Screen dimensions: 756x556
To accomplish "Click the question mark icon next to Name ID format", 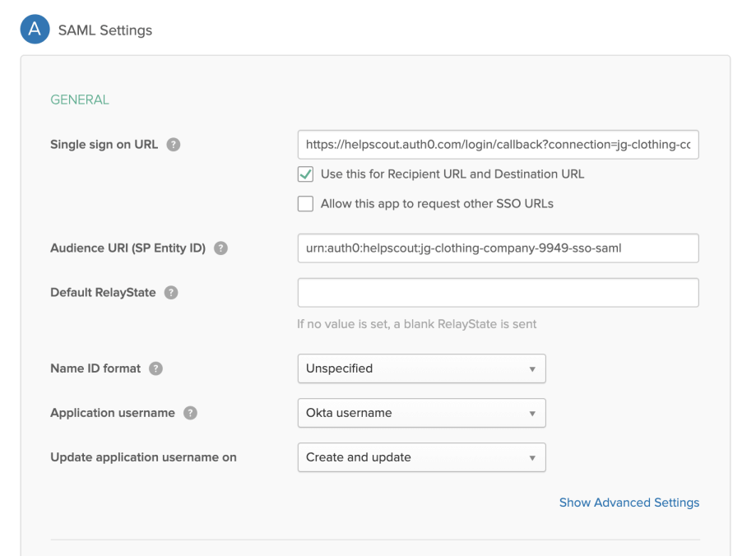I will pyautogui.click(x=155, y=368).
